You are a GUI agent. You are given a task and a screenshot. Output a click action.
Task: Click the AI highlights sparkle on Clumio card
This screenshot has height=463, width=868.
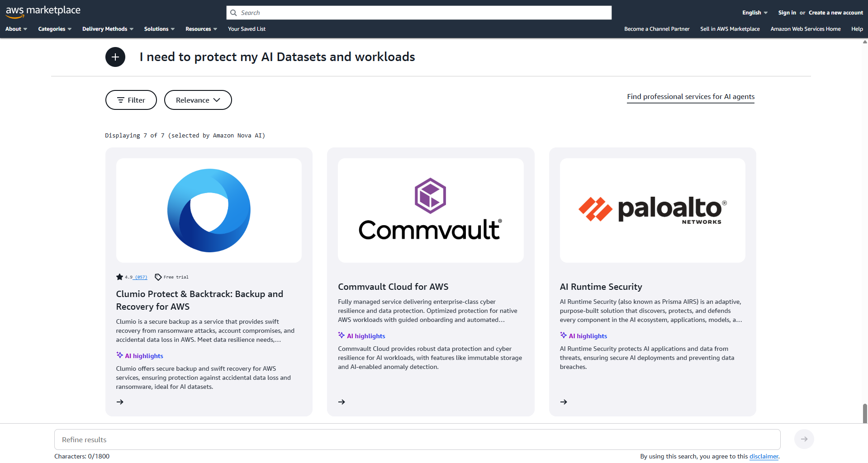coord(120,355)
